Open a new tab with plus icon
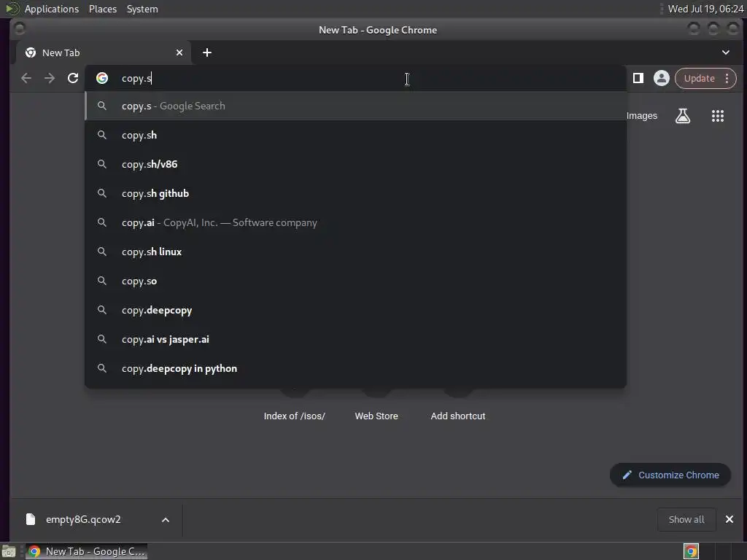747x560 pixels. [206, 52]
